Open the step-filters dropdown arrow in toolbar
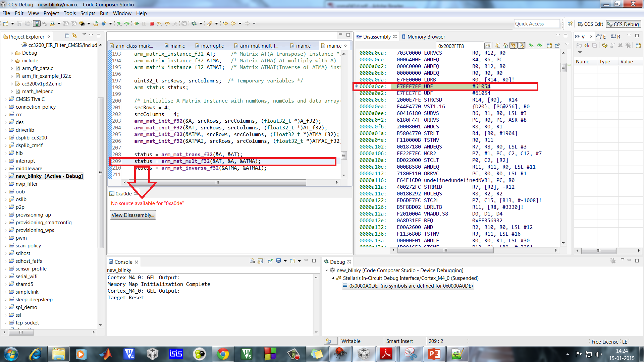The height and width of the screenshot is (362, 644). tap(201, 23)
